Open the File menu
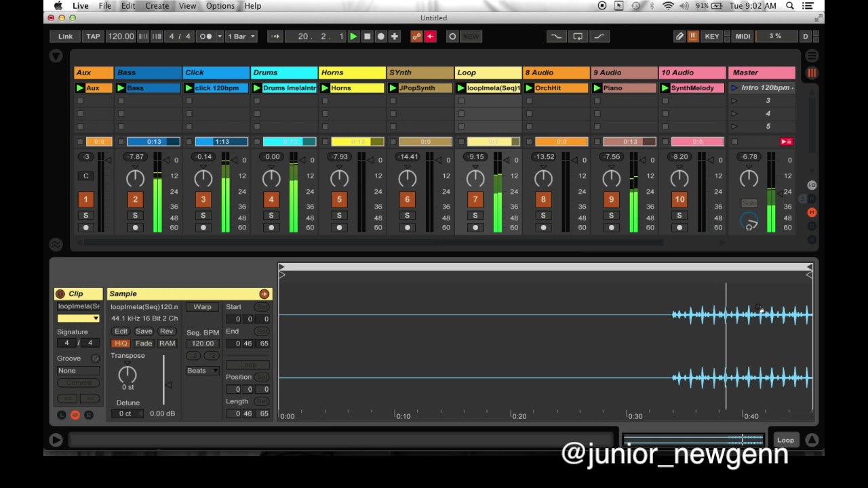Image resolution: width=868 pixels, height=488 pixels. click(x=105, y=6)
